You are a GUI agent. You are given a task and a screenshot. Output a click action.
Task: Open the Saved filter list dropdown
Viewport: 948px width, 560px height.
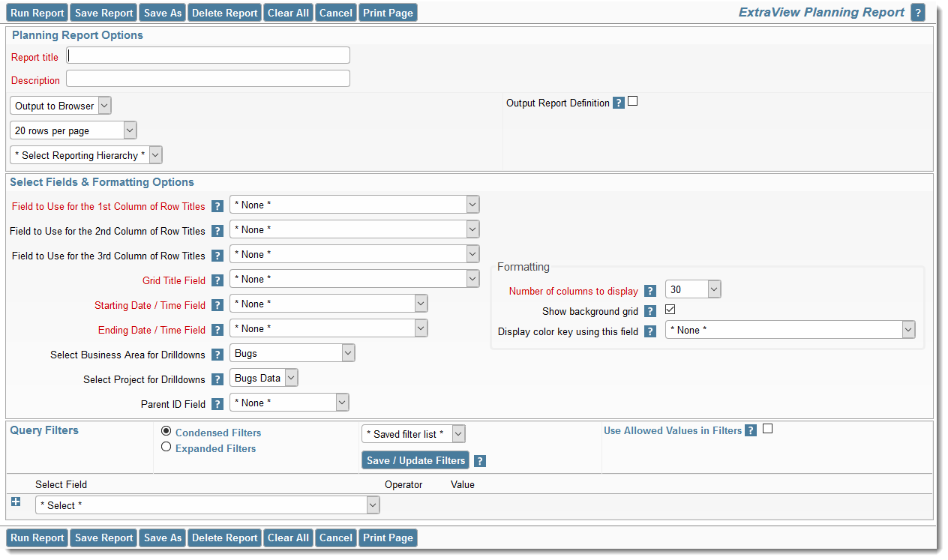coord(413,434)
